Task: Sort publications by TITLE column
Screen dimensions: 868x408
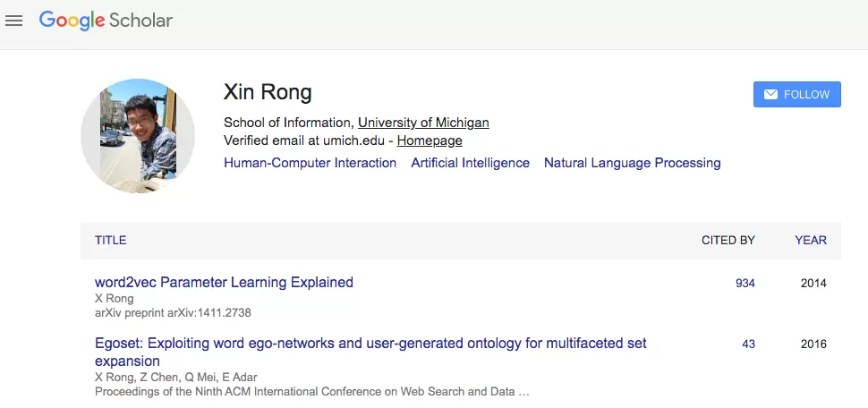Action: [x=111, y=241]
